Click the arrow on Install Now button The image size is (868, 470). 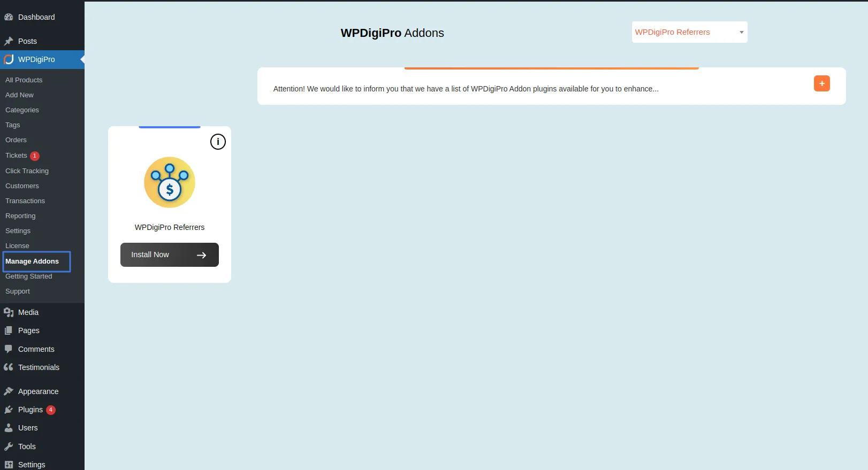[x=201, y=255]
